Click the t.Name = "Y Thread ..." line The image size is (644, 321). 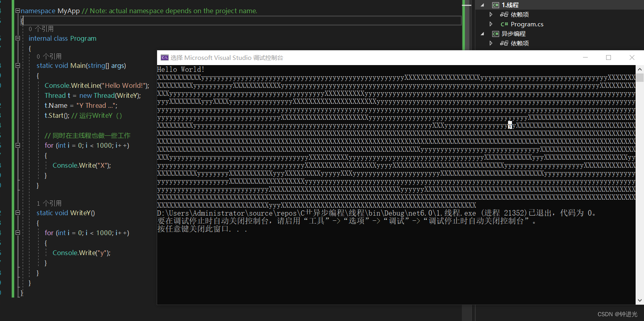click(81, 105)
